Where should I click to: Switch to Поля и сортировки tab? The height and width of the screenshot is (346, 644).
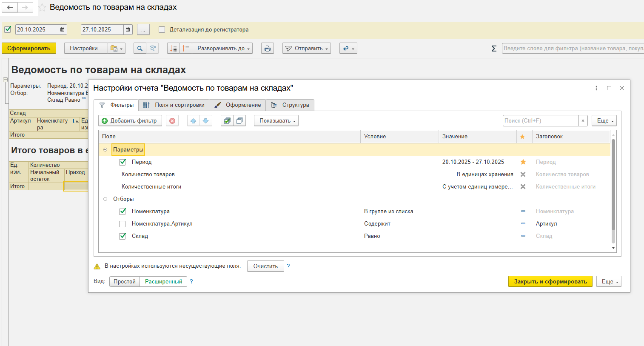(174, 105)
